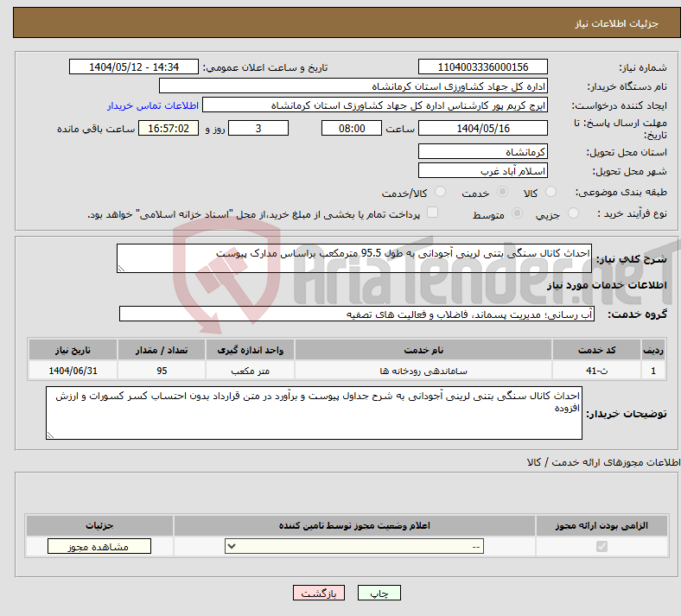Click the general need description textarea

(x=354, y=258)
